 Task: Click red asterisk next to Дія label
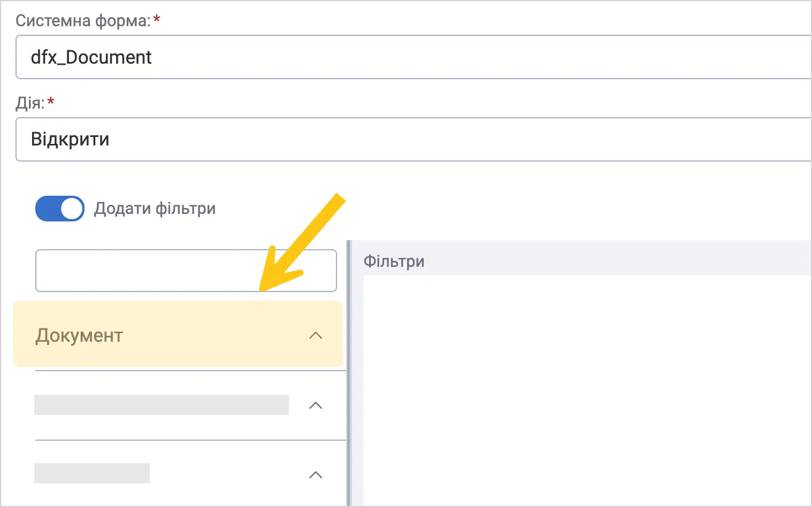(51, 101)
